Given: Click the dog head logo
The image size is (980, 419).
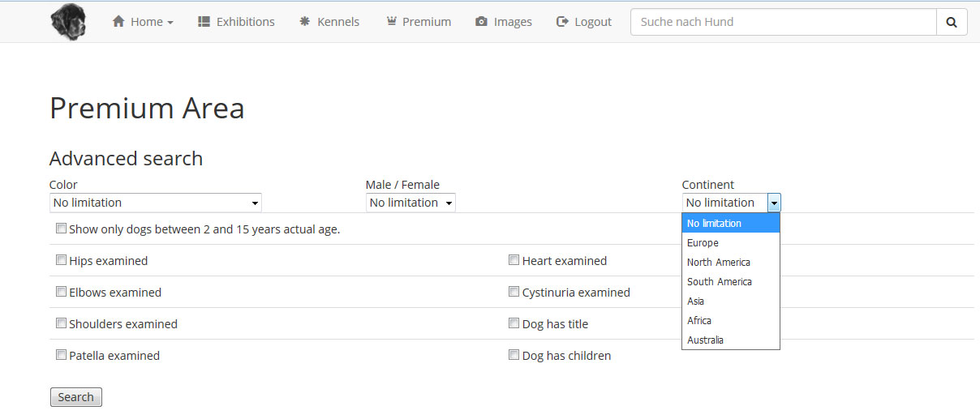Looking at the screenshot, I should (x=68, y=22).
